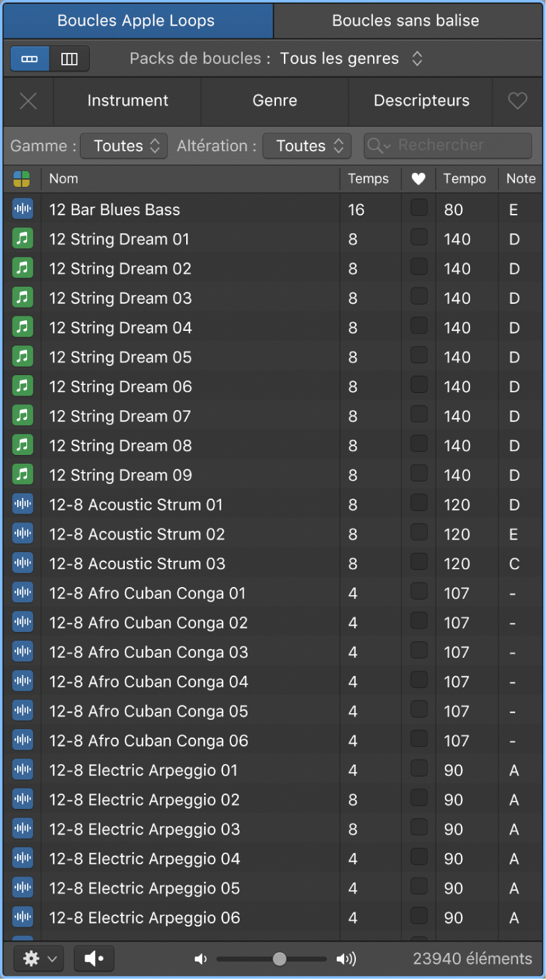This screenshot has width=546, height=980.
Task: Click the 12-8 Electric Arpeggio 02 loop name
Action: click(x=145, y=800)
